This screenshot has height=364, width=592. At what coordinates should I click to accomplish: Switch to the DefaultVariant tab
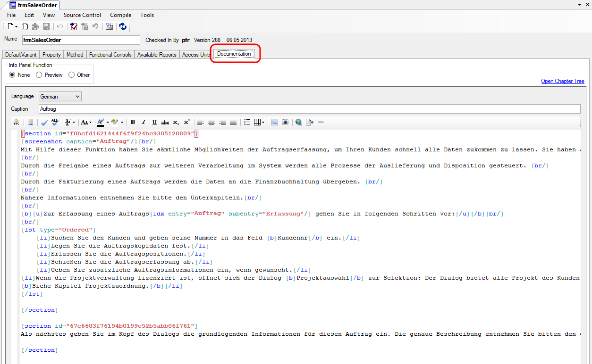click(x=21, y=55)
